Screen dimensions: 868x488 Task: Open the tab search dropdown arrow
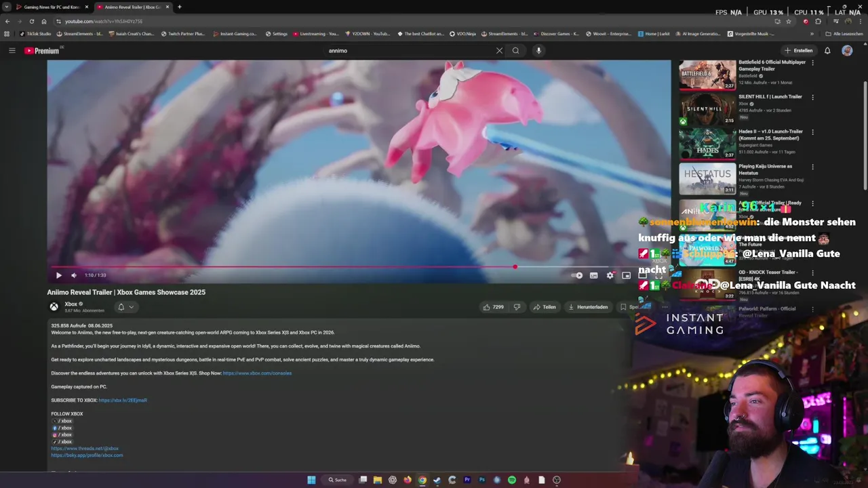pyautogui.click(x=6, y=7)
